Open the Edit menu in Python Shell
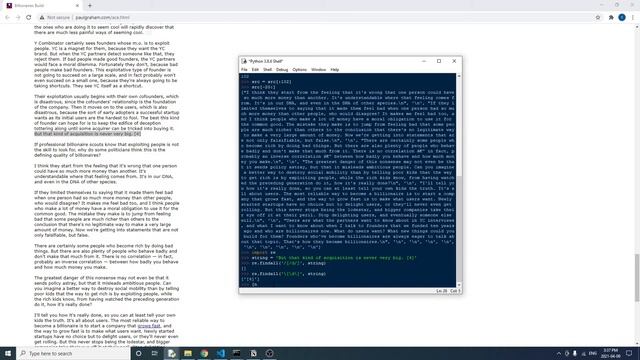 tap(255, 70)
